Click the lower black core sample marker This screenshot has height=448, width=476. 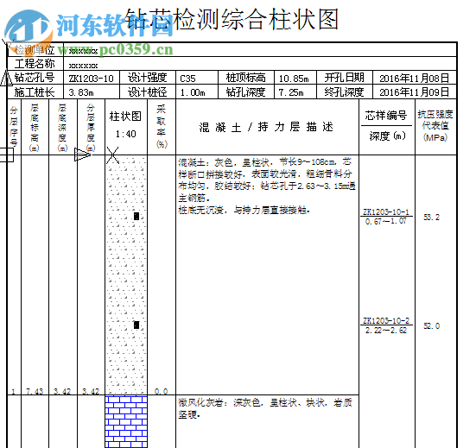(x=136, y=325)
